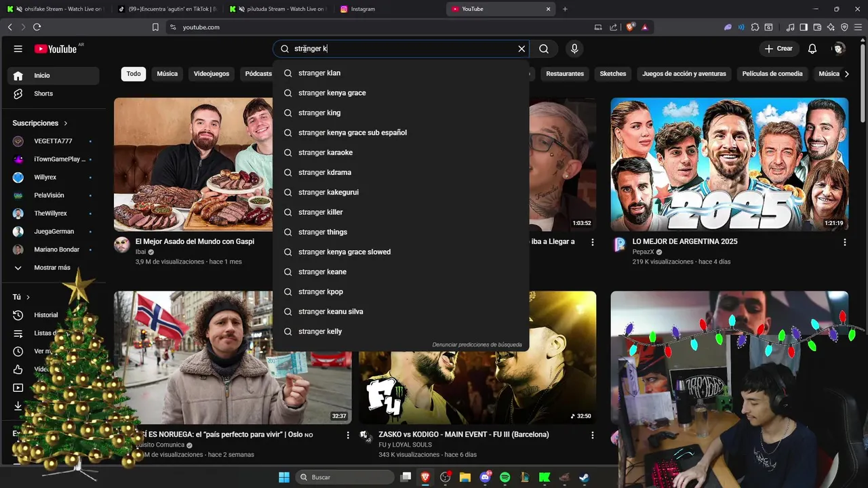Image resolution: width=868 pixels, height=488 pixels.
Task: Expand the Suscripciones section chevron
Action: coord(66,123)
